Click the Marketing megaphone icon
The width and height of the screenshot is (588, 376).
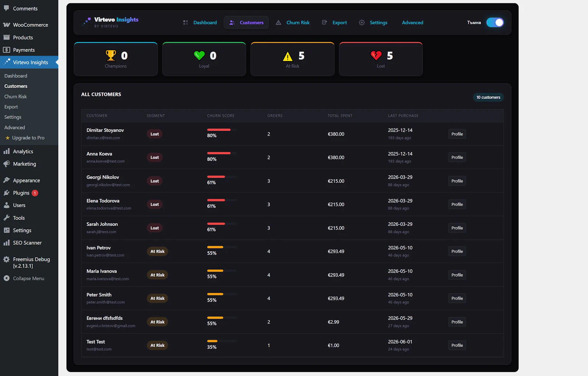(6, 164)
